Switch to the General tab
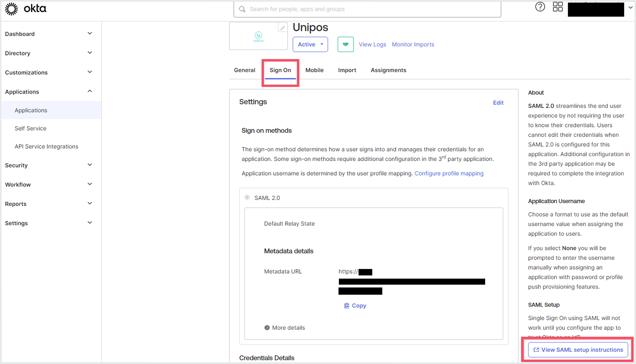Viewport: 636px width, 364px height. pyautogui.click(x=245, y=70)
